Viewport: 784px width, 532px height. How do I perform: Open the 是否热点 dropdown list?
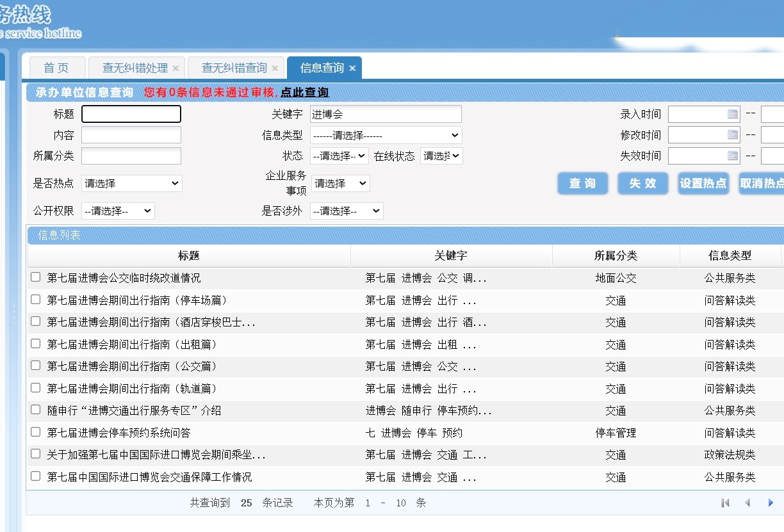[x=131, y=183]
